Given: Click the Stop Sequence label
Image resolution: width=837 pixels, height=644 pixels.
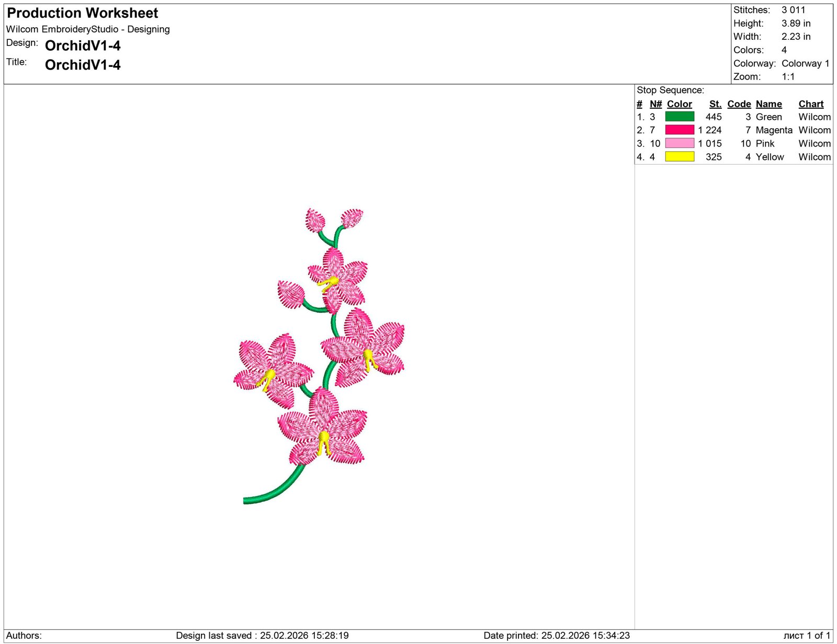Looking at the screenshot, I should coord(670,90).
